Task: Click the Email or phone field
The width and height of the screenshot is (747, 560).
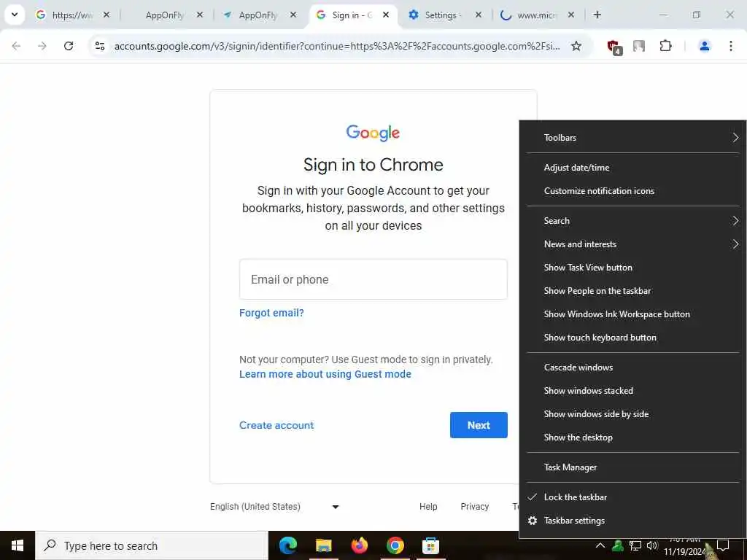Action: [373, 279]
